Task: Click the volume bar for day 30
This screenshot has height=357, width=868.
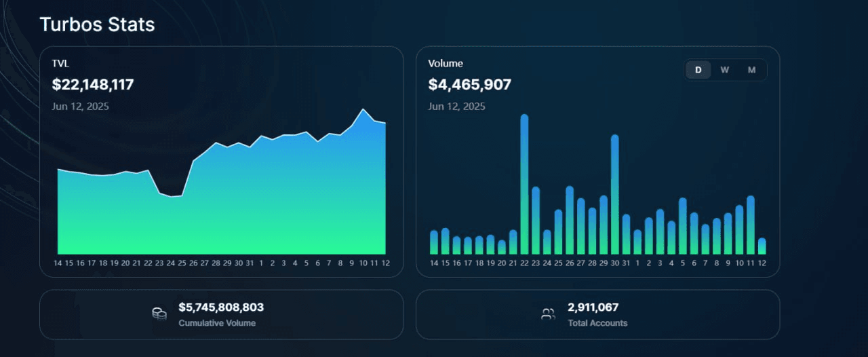Action: pyautogui.click(x=615, y=193)
